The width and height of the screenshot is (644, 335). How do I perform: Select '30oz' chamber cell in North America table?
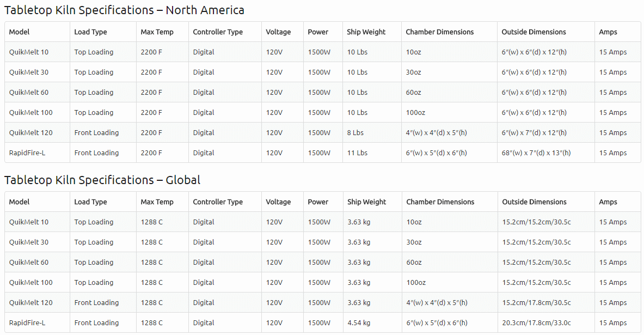click(x=413, y=72)
